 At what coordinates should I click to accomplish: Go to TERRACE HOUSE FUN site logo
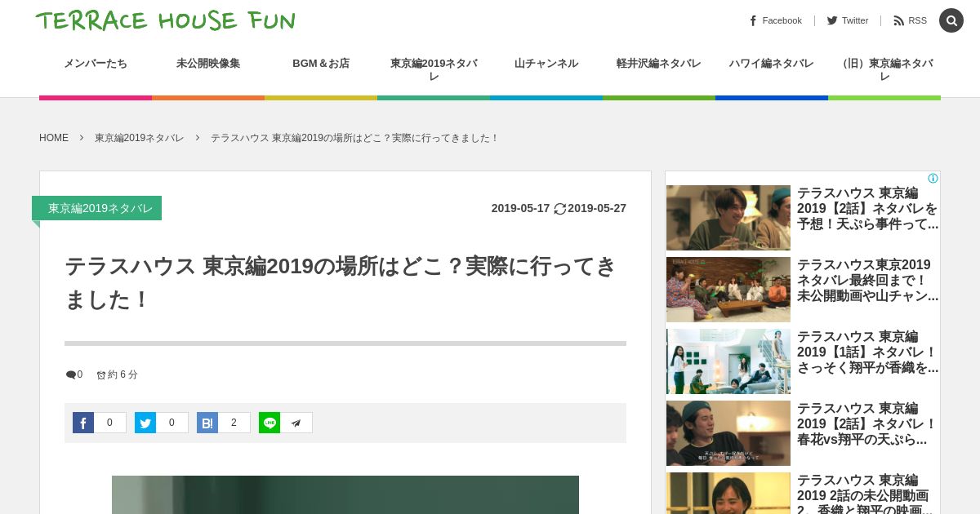[x=166, y=20]
